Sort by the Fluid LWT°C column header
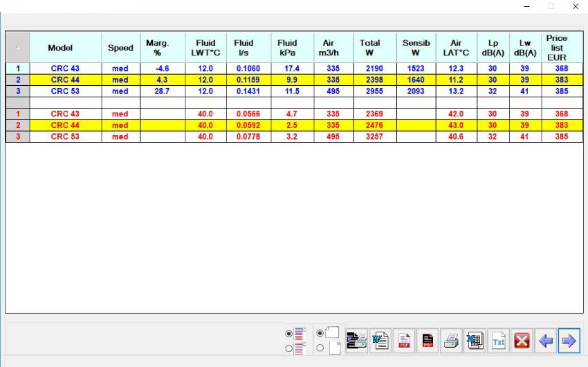The height and width of the screenshot is (367, 588). [205, 47]
